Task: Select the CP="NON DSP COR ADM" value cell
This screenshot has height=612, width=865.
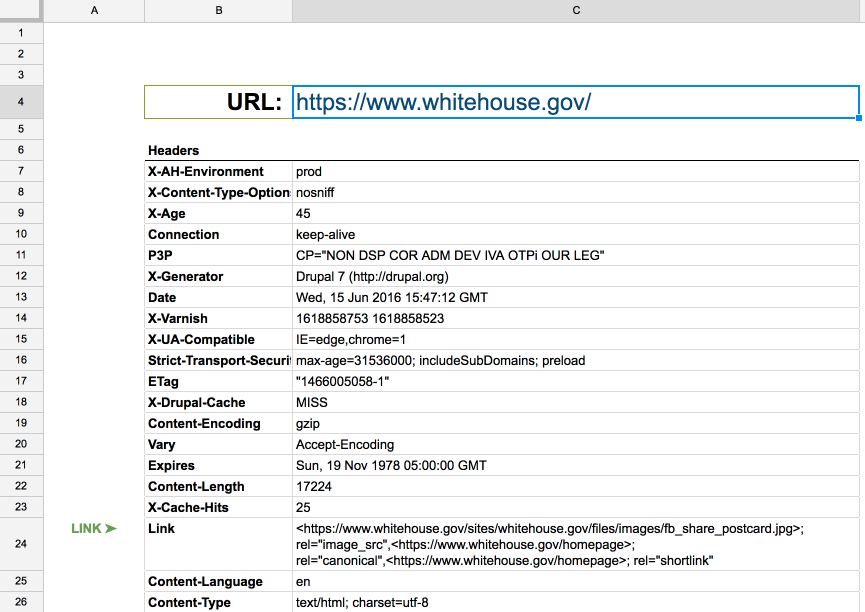Action: [575, 256]
